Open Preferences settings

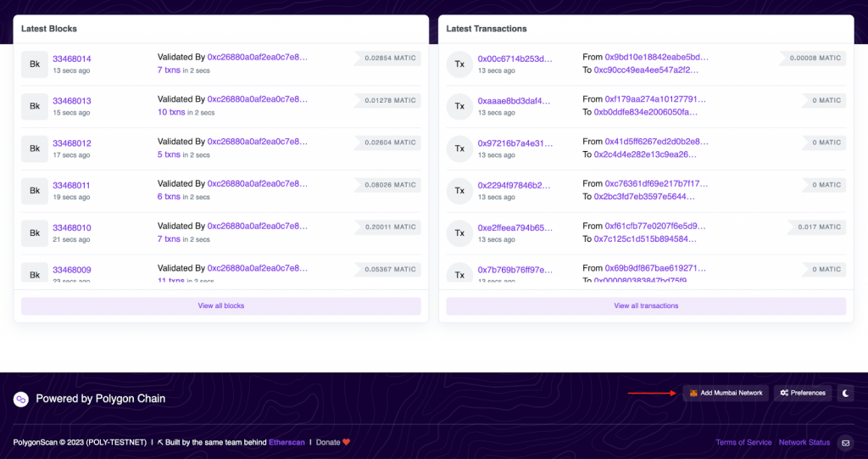pos(803,393)
